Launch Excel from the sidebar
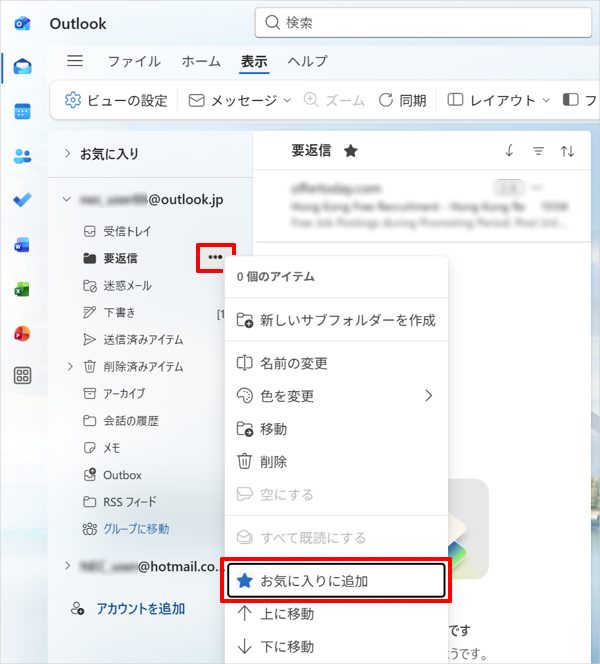Image resolution: width=600 pixels, height=664 pixels. (x=22, y=289)
